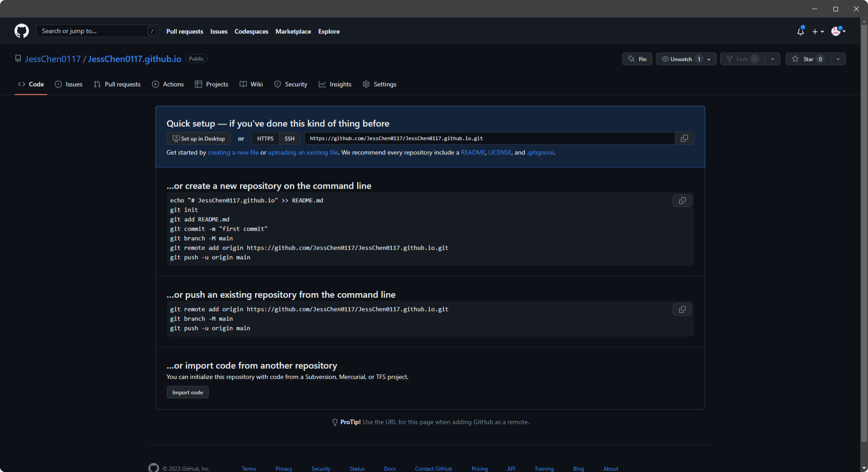Click Pull requests in the top navigation

tap(184, 32)
